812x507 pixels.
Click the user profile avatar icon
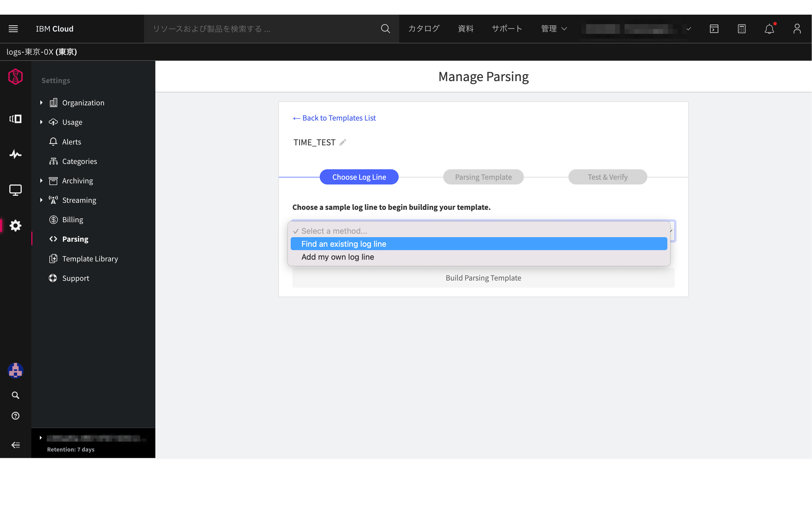click(x=797, y=29)
